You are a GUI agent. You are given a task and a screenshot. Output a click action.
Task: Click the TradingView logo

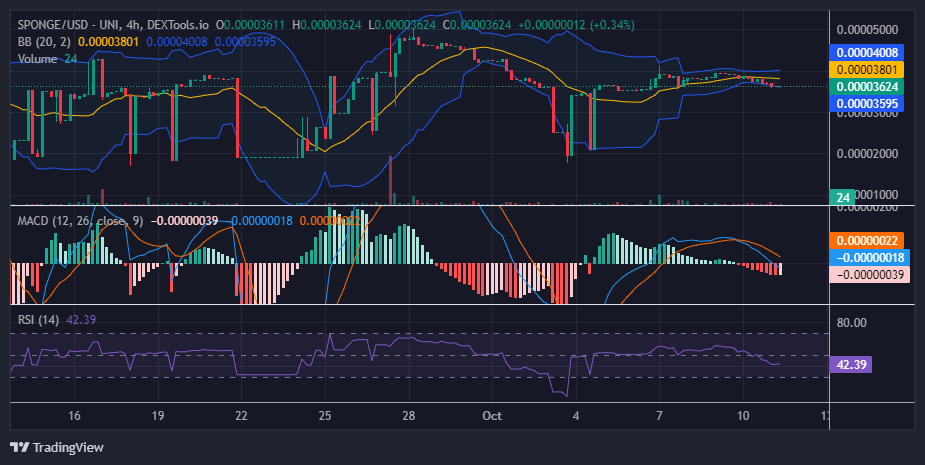(19, 447)
